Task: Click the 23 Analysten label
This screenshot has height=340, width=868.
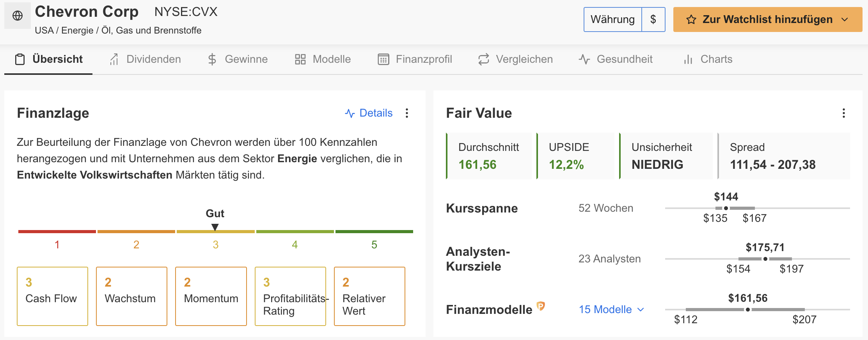Action: pos(609,259)
